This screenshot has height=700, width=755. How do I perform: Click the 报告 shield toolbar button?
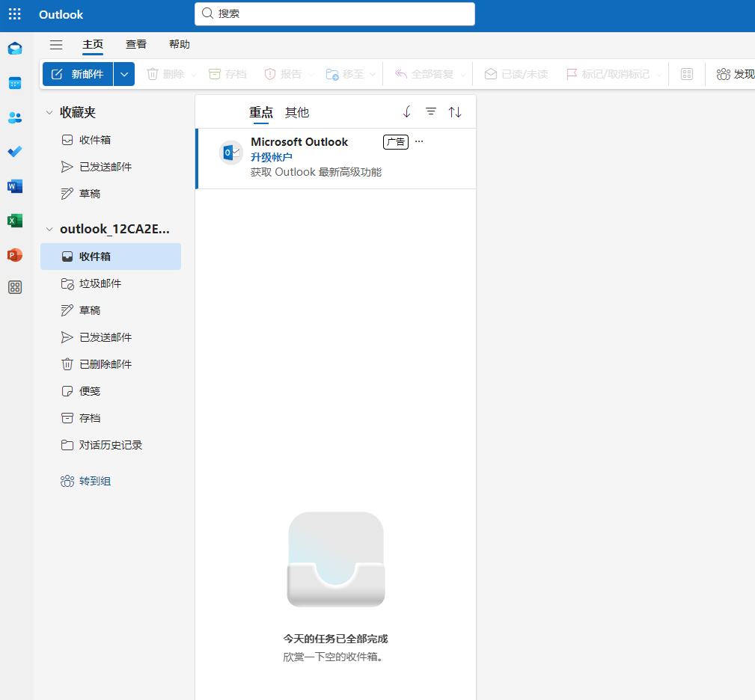point(283,74)
